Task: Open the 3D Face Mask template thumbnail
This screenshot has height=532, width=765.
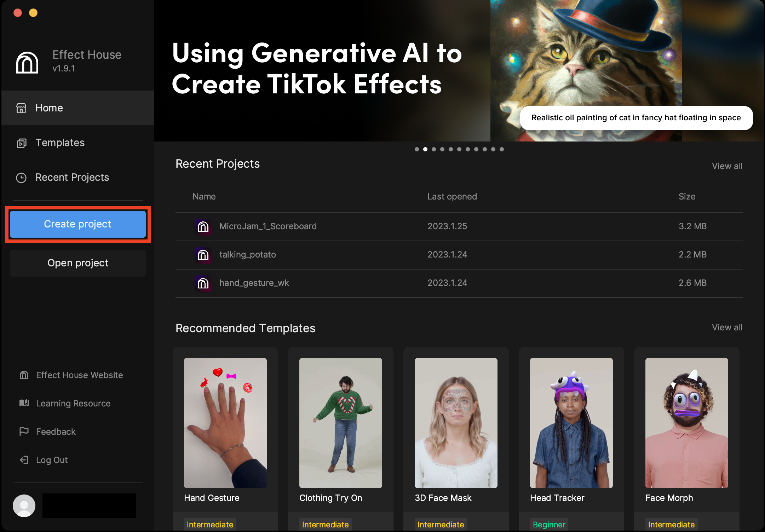Action: pos(456,423)
